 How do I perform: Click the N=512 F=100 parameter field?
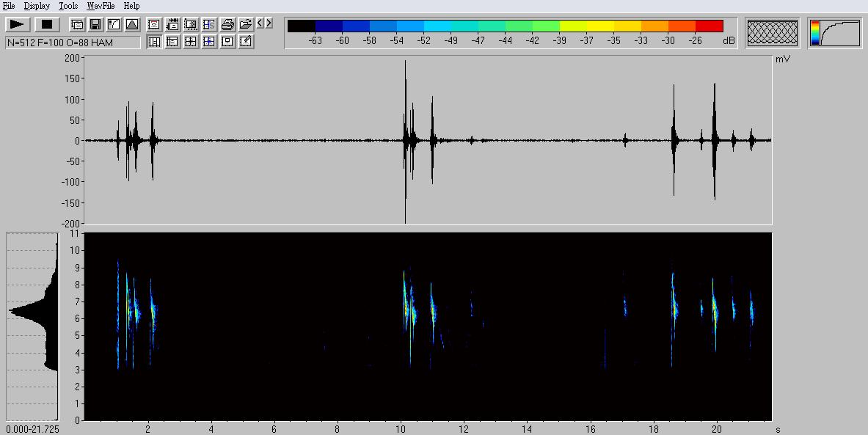73,43
